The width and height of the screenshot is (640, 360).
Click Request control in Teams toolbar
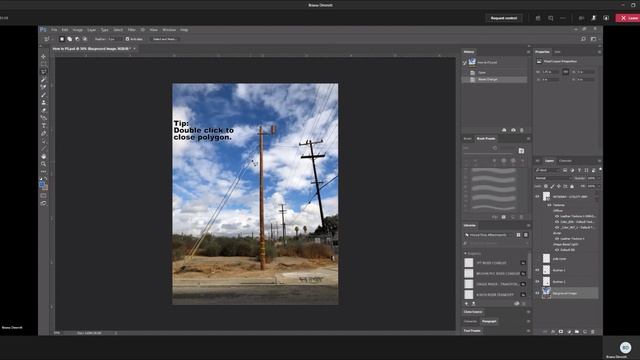[x=504, y=18]
